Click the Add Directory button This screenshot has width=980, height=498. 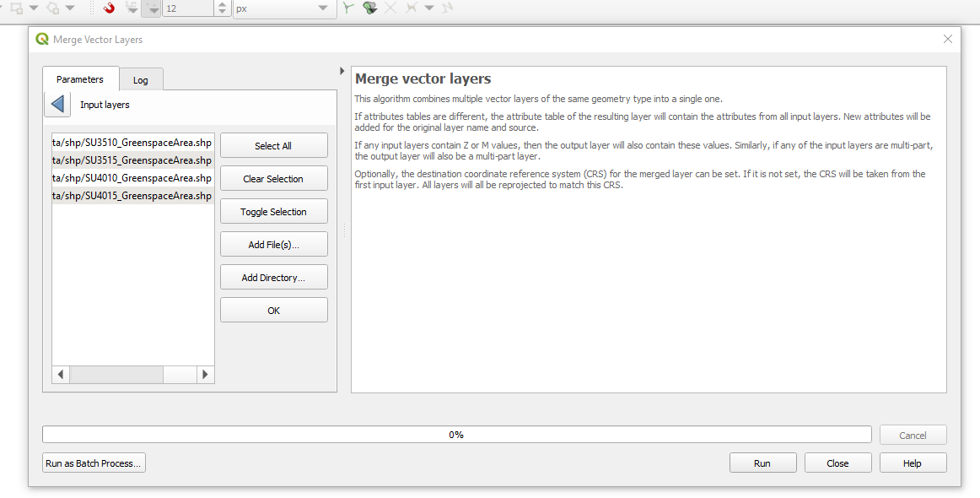tap(273, 276)
